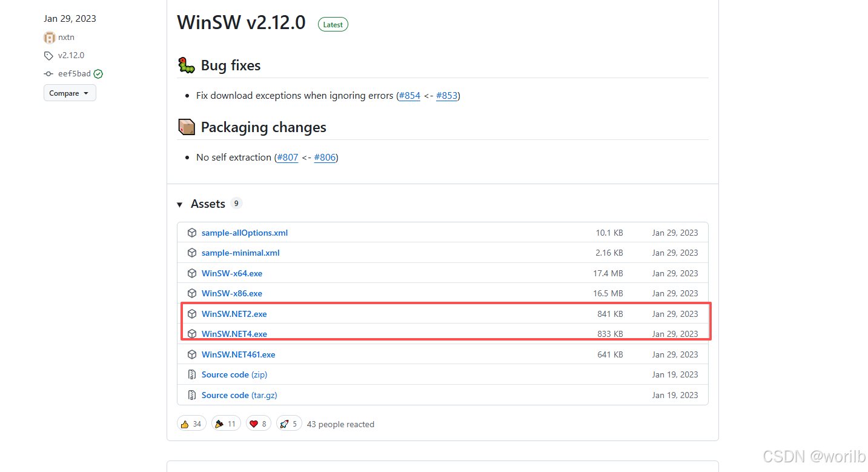The image size is (868, 472).
Task: Click the "Packaging changes" heading
Action: pyautogui.click(x=263, y=127)
